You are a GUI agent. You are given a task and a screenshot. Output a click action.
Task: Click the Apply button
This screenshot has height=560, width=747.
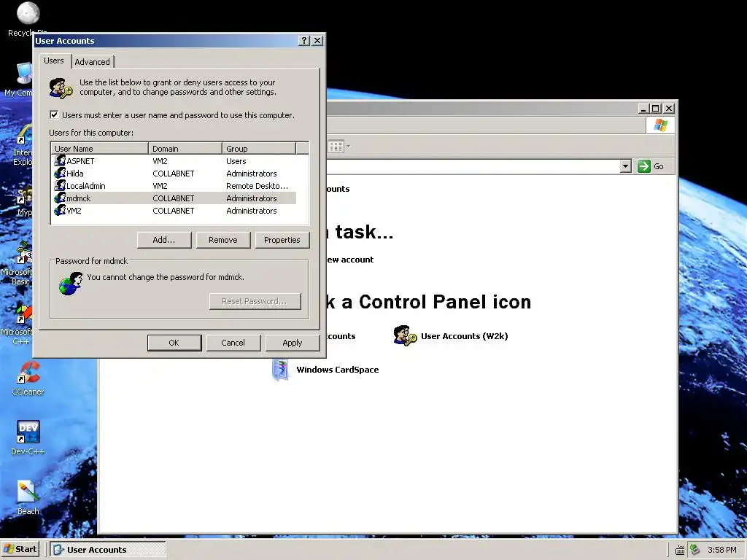[292, 343]
